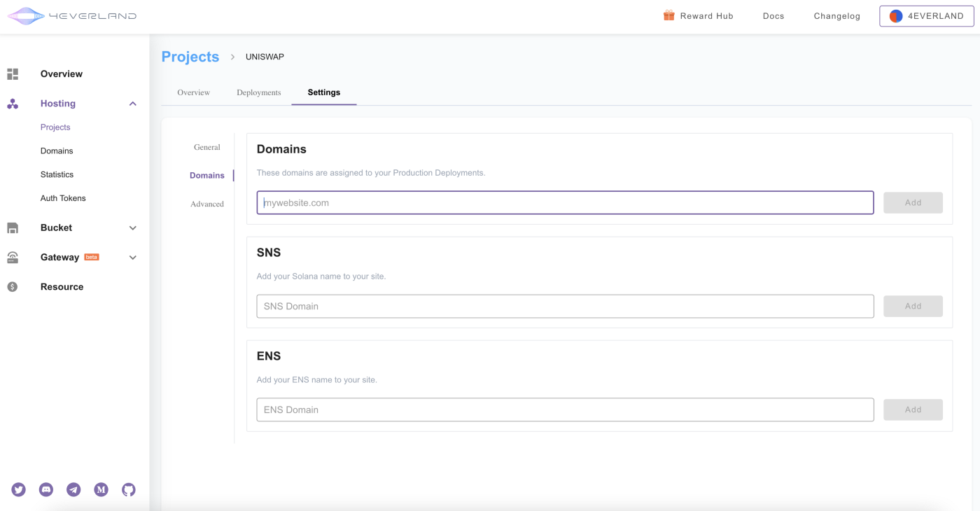Open the Overview sidebar item

click(62, 73)
